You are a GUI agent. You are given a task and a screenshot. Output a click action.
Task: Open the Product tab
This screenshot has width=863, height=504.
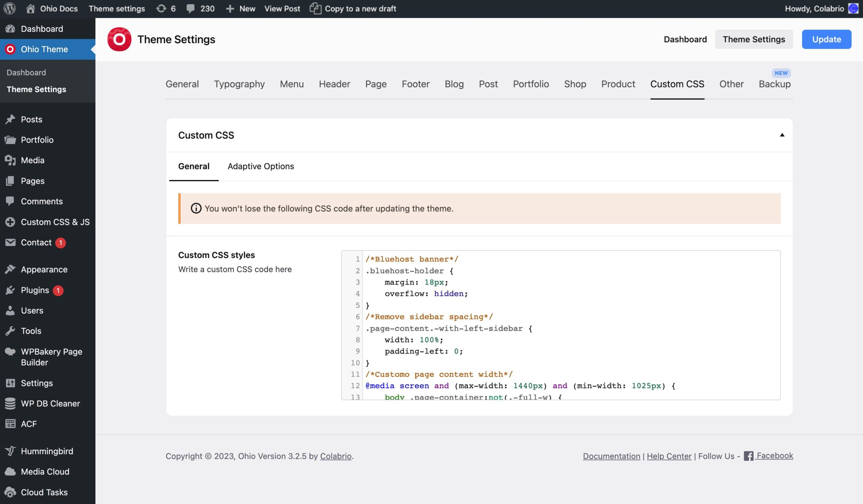[618, 84]
